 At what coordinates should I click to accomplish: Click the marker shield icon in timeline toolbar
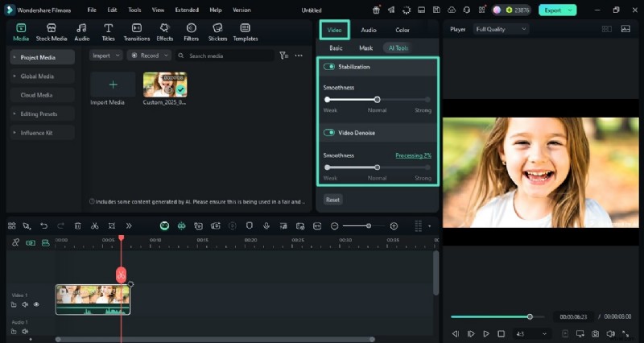249,226
